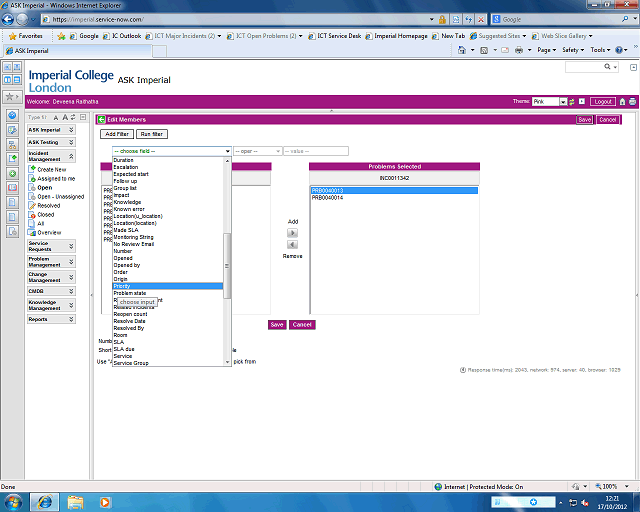
Task: Expand the ASK Testing navigation section
Action: coord(70,142)
